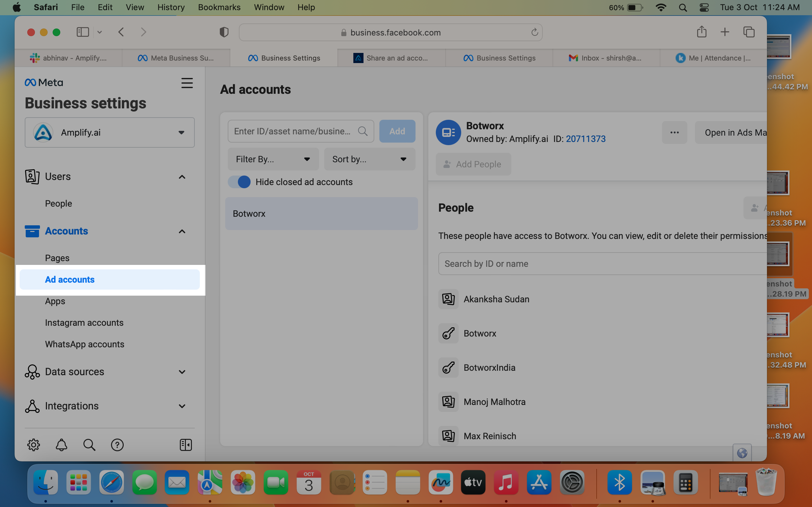
Task: Open the settings gear in sidebar footer
Action: pos(34,445)
